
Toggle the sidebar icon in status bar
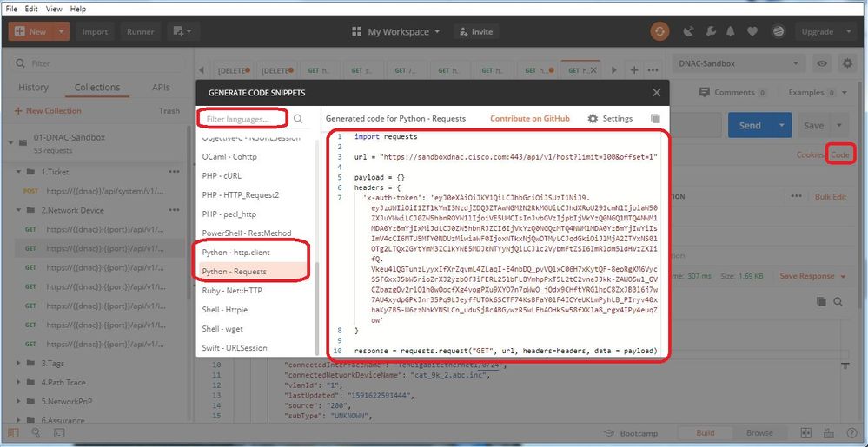13,432
